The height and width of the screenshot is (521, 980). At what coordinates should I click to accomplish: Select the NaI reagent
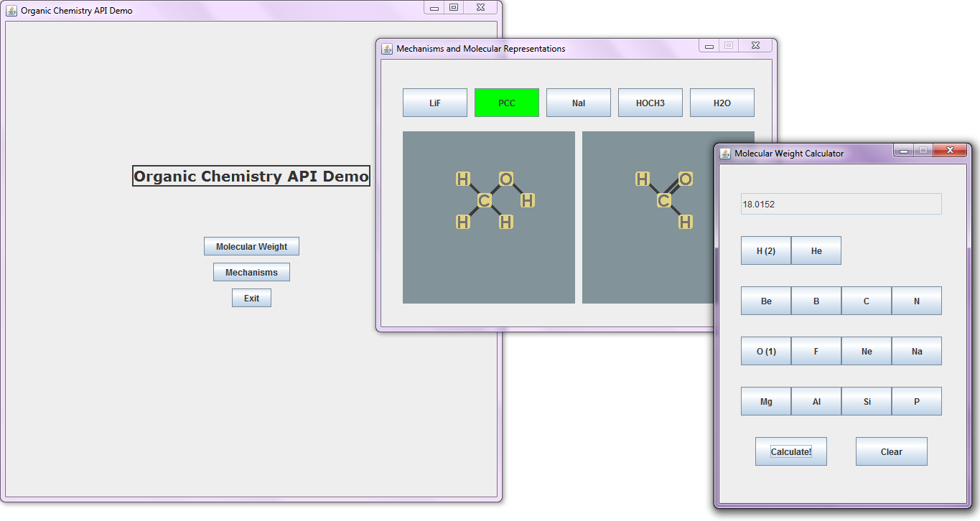[x=578, y=103]
